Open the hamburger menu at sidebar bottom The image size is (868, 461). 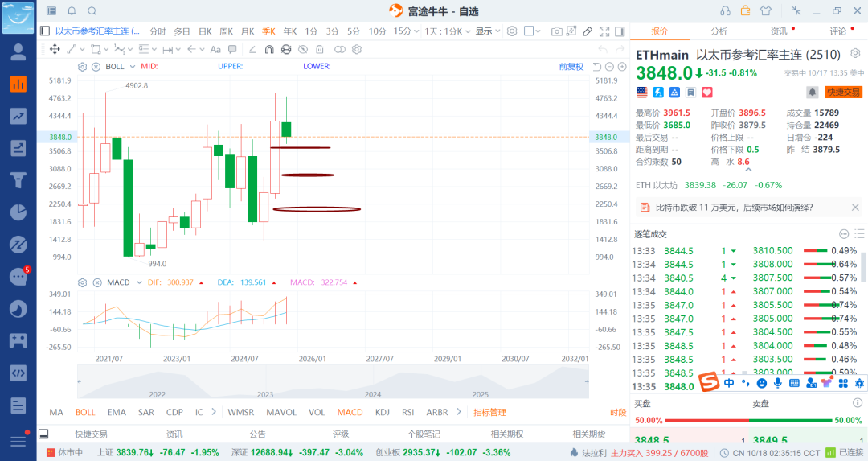pyautogui.click(x=18, y=440)
